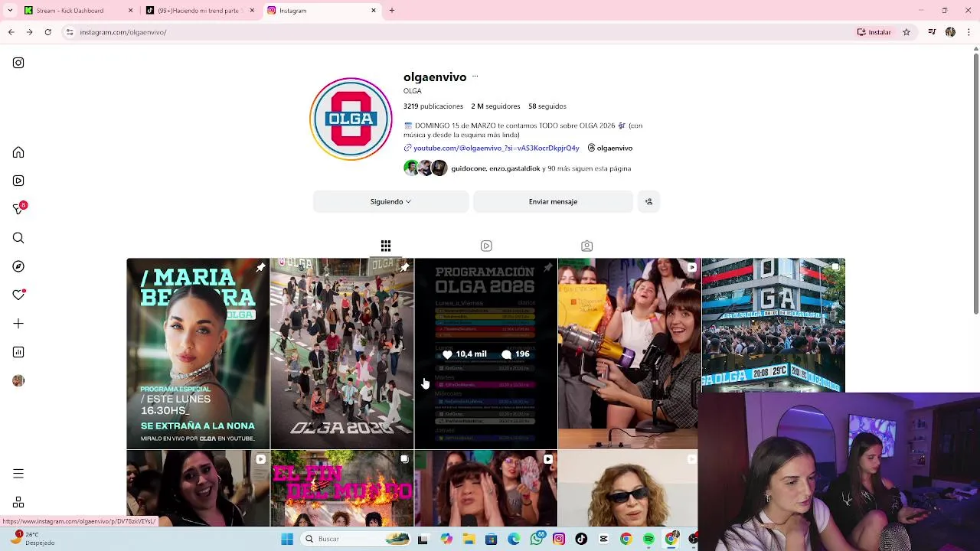Open WhatsApp from the taskbar

(537, 539)
